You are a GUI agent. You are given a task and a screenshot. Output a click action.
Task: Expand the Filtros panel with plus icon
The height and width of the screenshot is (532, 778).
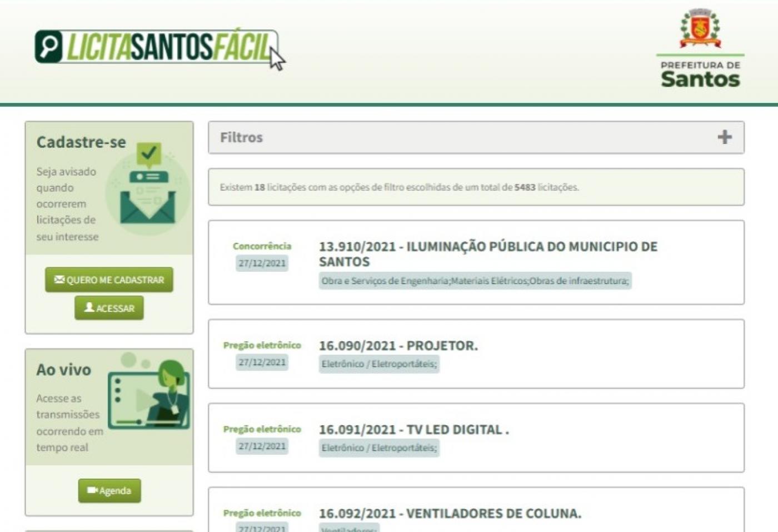point(725,137)
